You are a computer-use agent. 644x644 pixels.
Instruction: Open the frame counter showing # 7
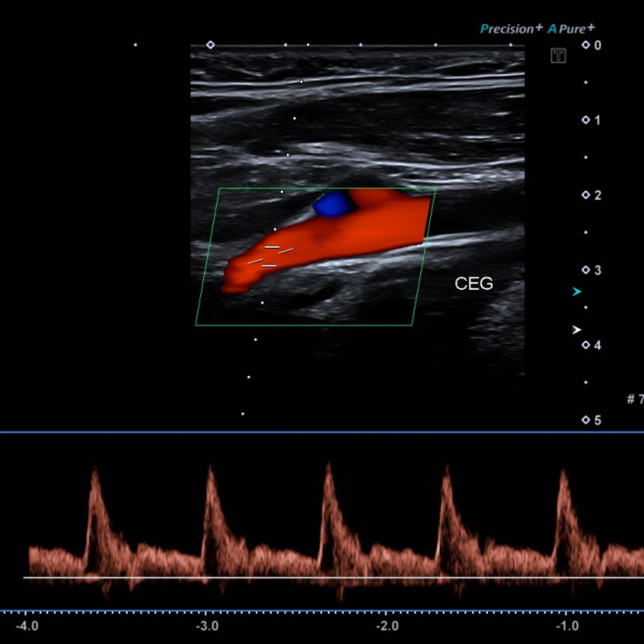[634, 400]
